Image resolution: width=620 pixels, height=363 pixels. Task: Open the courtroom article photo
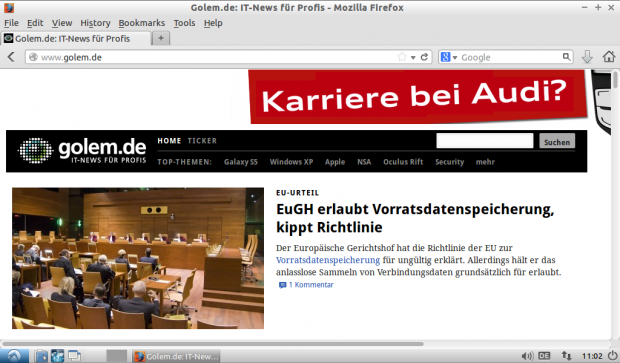pos(138,258)
